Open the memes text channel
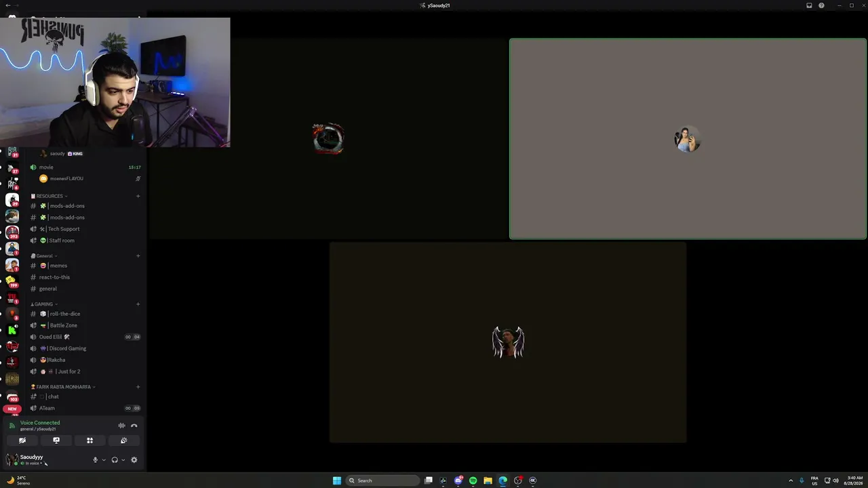 [x=85, y=266]
